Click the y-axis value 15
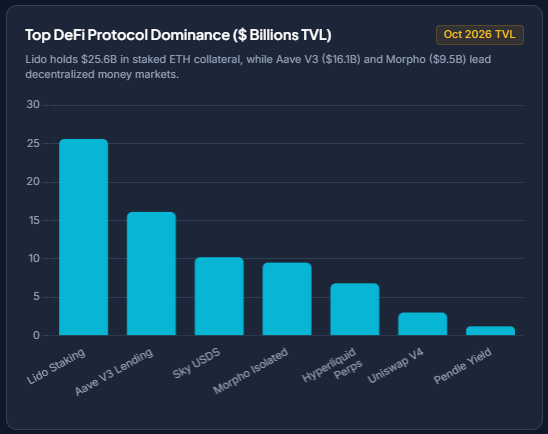 tap(34, 220)
